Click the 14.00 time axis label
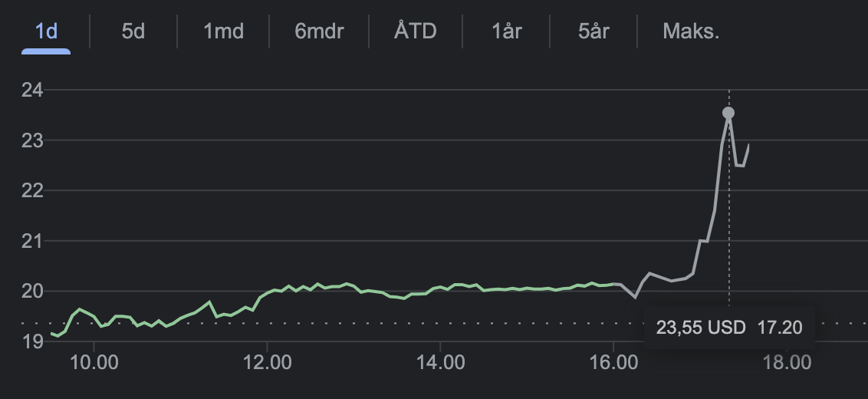Viewport: 868px width, 399px height. 440,363
